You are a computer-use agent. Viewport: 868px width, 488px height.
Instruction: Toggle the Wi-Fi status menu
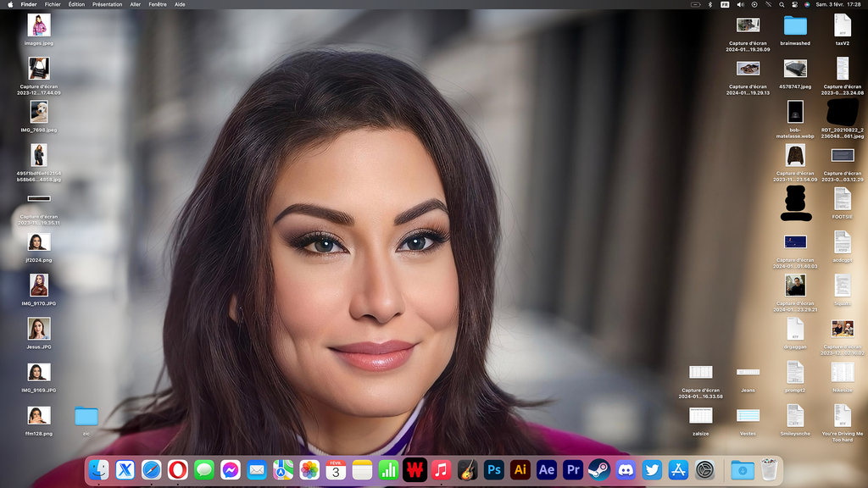point(768,4)
